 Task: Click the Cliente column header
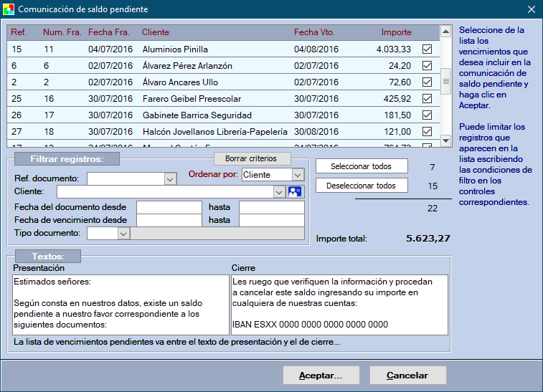[156, 32]
